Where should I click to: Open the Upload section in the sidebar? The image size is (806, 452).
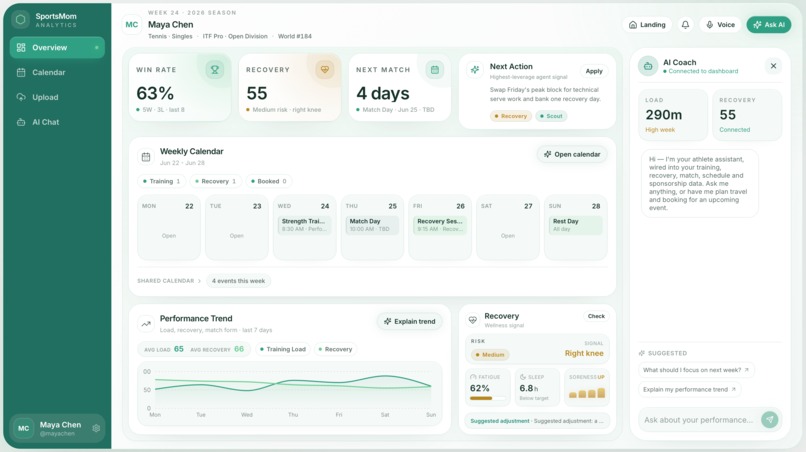(x=57, y=97)
